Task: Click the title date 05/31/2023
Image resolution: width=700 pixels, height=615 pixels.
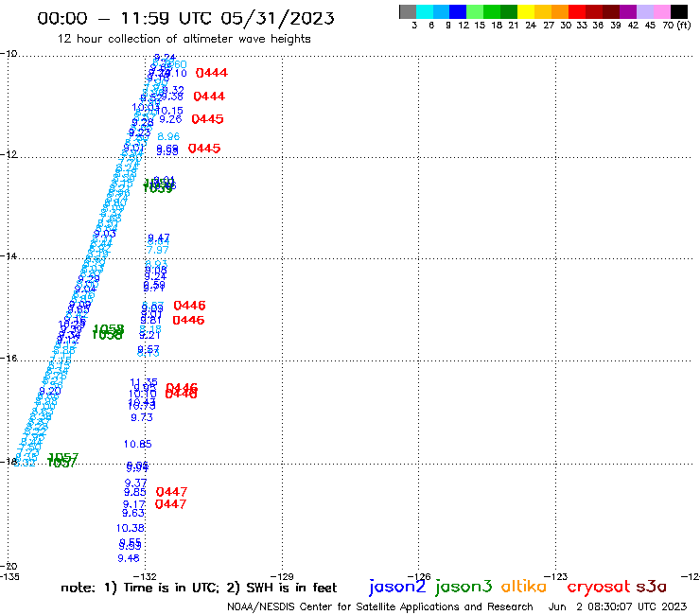Action: coord(277,18)
